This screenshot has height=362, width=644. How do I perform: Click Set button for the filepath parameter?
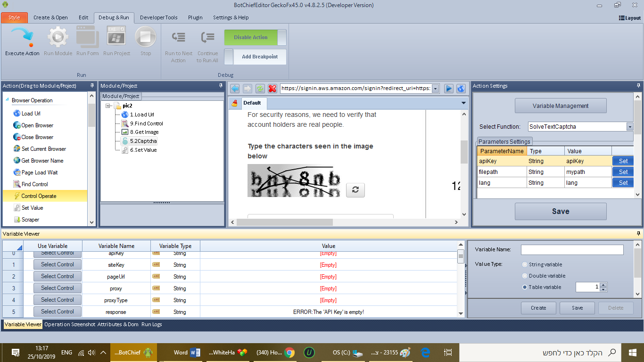point(623,172)
